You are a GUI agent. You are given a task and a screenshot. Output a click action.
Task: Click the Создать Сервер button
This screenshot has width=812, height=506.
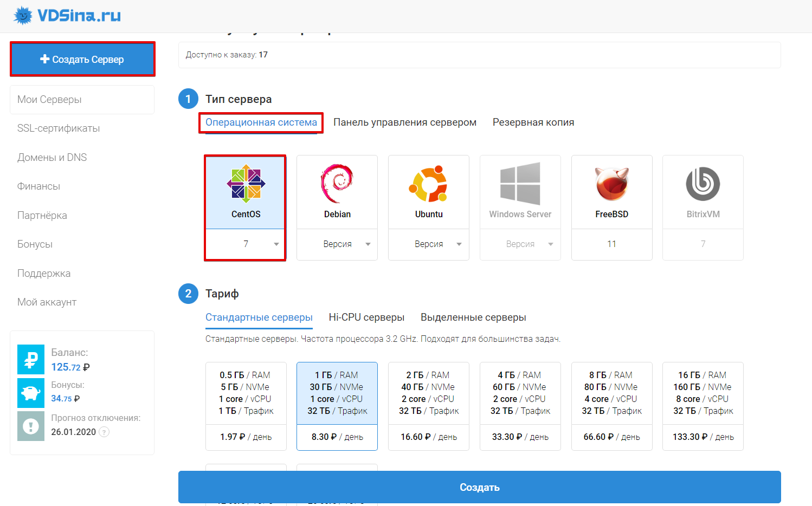coord(82,59)
